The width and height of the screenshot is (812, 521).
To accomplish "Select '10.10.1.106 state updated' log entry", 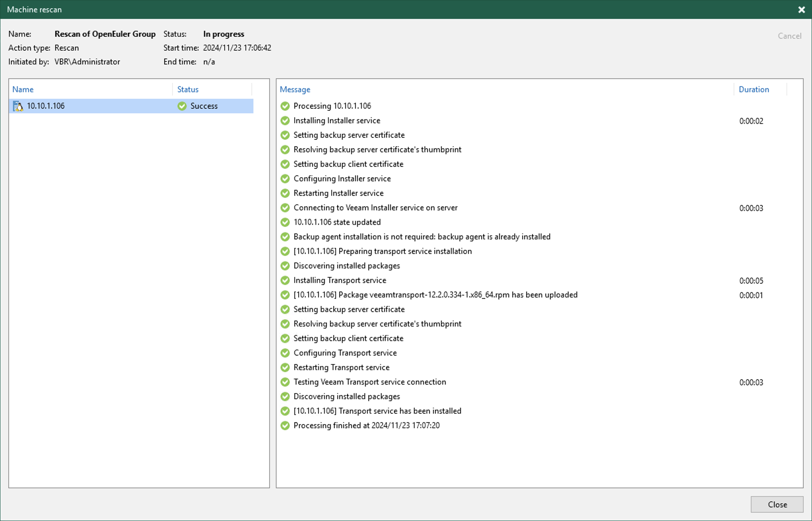I will (x=337, y=222).
